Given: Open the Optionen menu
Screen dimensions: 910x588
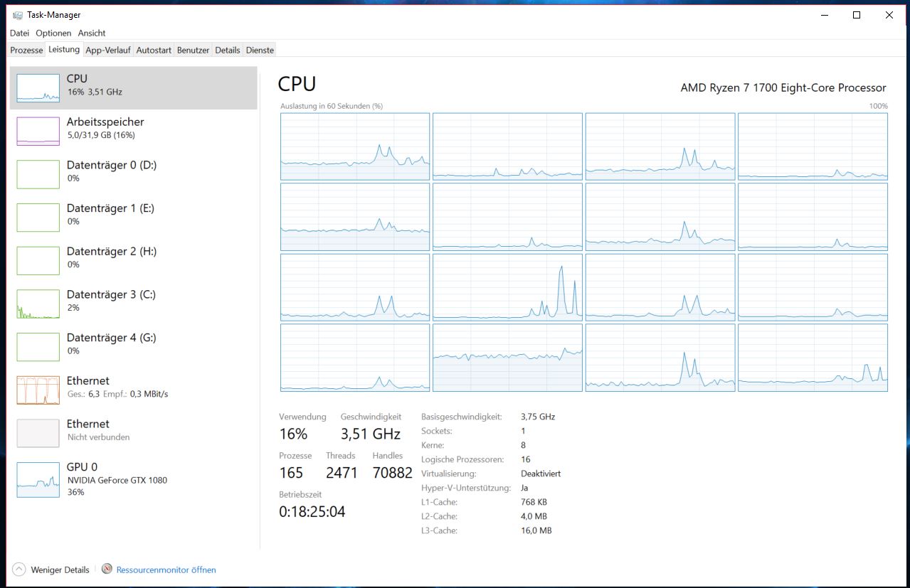Looking at the screenshot, I should click(53, 33).
